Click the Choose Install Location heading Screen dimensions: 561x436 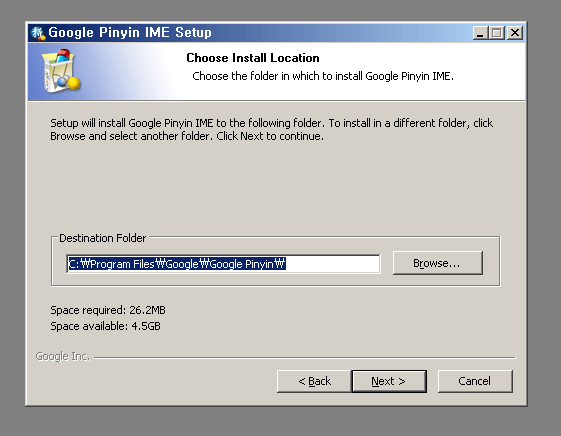(x=253, y=58)
